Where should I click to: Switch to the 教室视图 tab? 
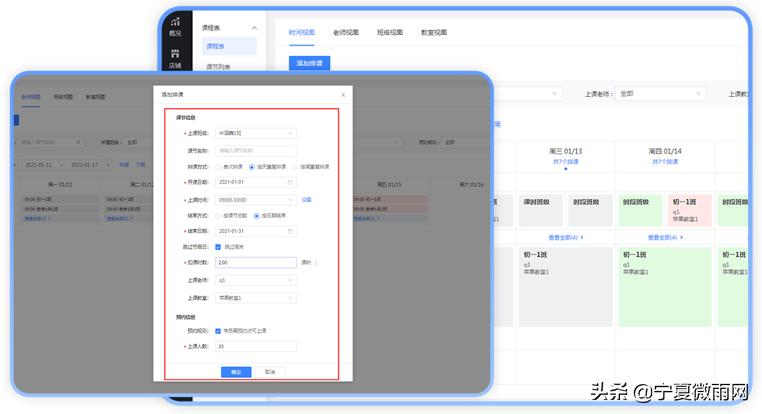coord(434,33)
